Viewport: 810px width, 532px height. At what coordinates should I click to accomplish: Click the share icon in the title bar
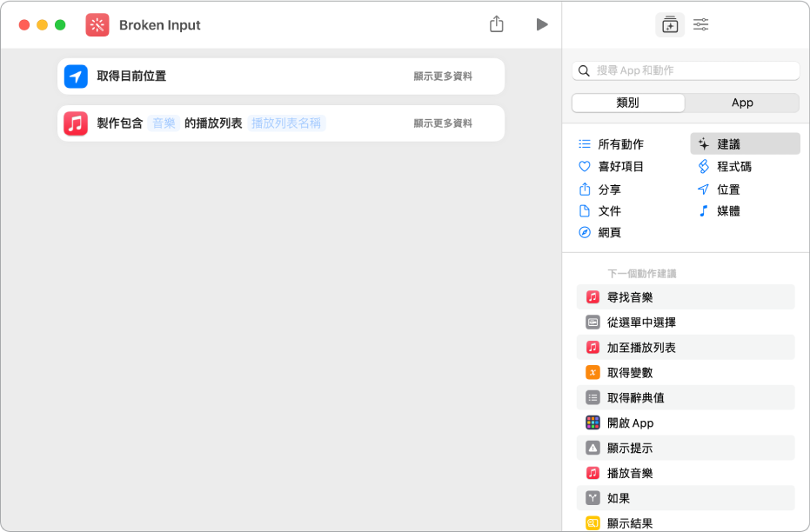[x=497, y=23]
